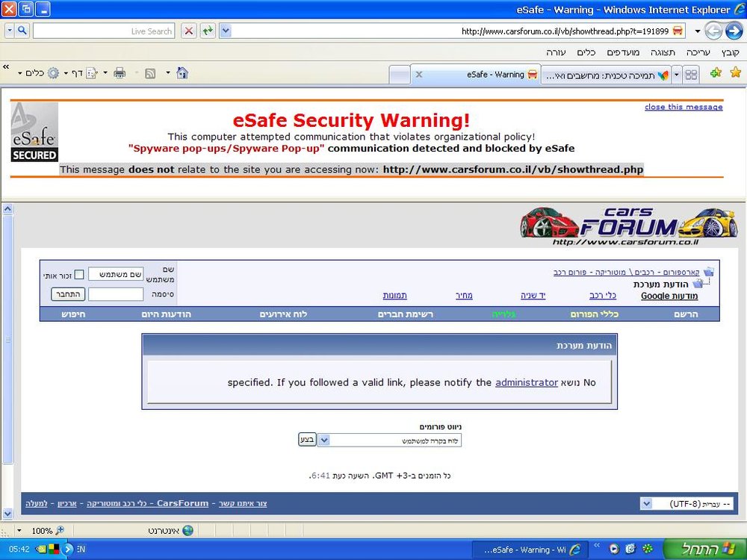Image resolution: width=747 pixels, height=560 pixels.
Task: Click the zoom magnifier in status bar
Action: [x=60, y=530]
